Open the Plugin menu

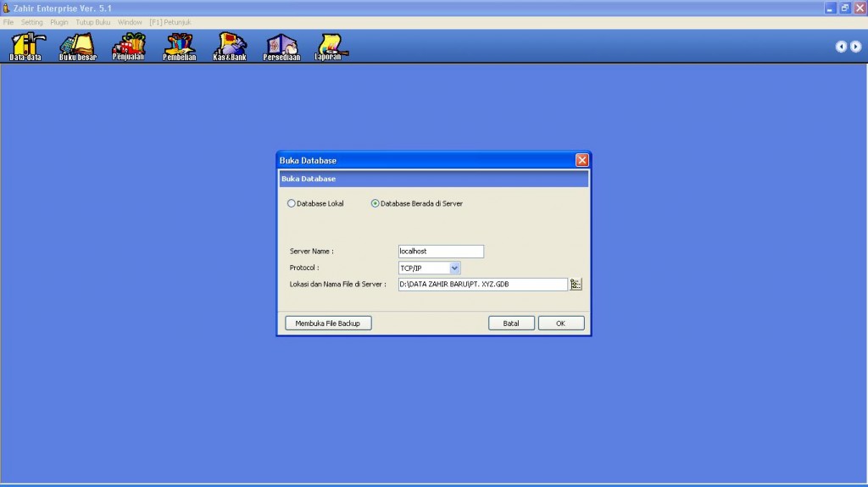[x=59, y=22]
